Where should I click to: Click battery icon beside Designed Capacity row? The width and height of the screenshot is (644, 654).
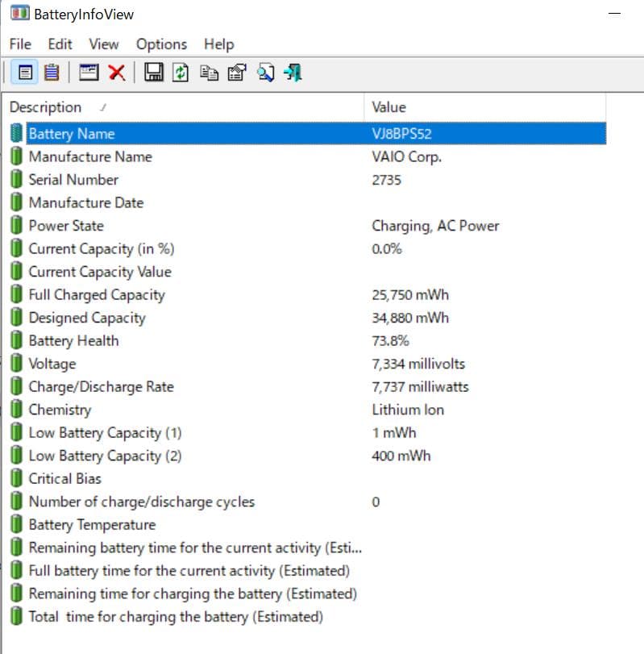click(16, 318)
